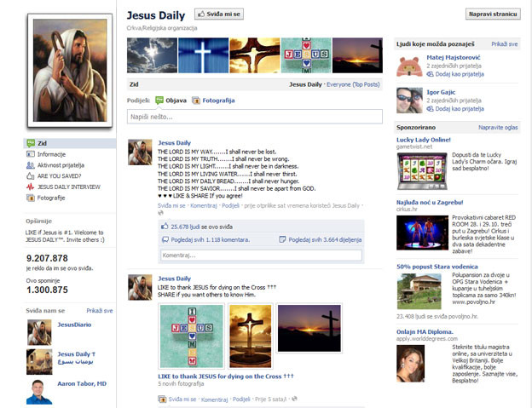Click Pogledaj svih 3.664 dijeljenja

325,239
